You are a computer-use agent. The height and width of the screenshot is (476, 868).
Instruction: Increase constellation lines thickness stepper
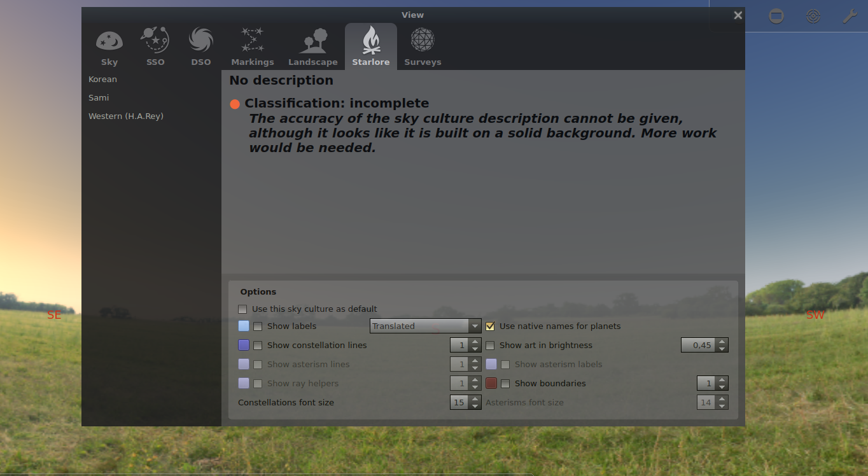tap(475, 342)
